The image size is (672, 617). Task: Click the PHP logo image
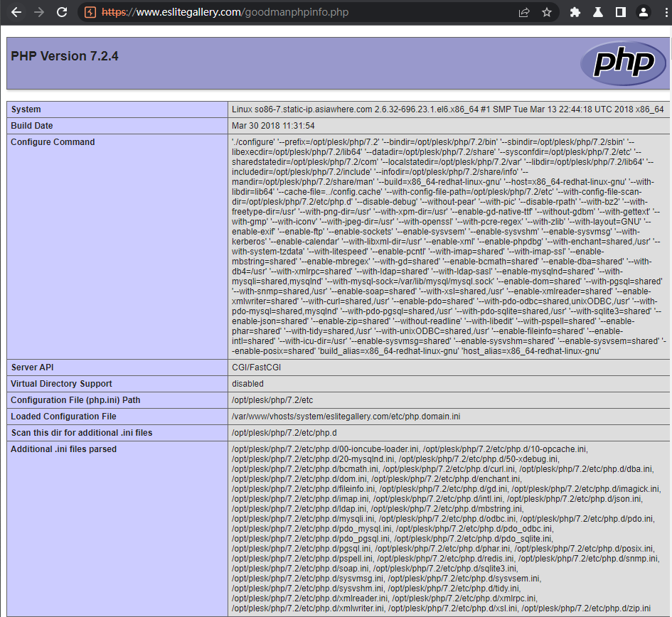click(x=623, y=63)
